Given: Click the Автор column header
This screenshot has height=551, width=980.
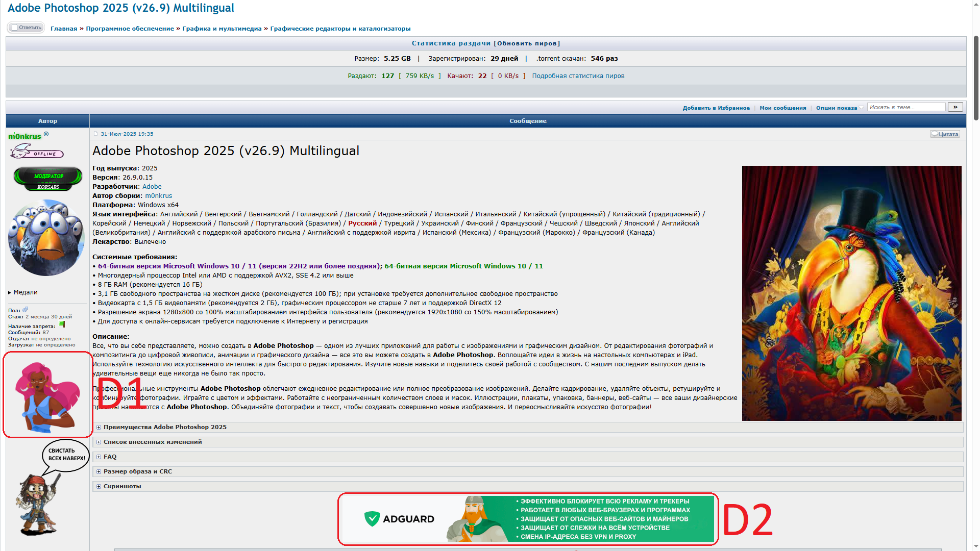Looking at the screenshot, I should click(x=47, y=121).
